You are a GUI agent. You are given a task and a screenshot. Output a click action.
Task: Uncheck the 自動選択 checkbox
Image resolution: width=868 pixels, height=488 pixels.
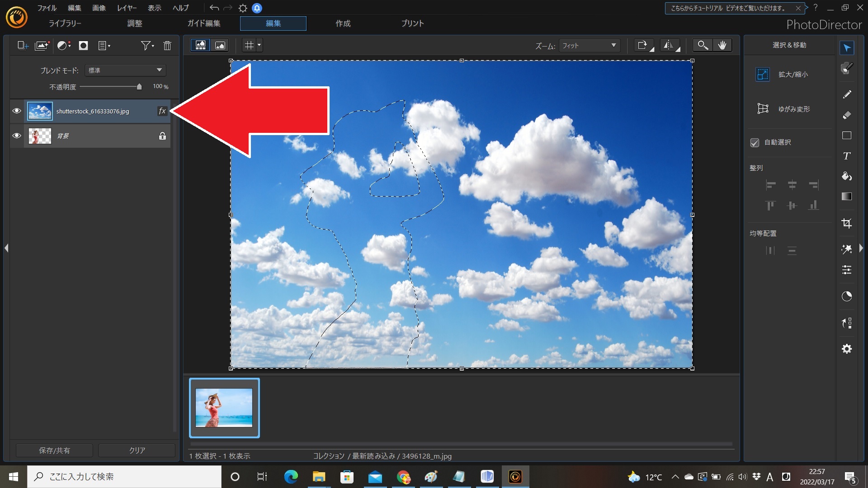755,142
